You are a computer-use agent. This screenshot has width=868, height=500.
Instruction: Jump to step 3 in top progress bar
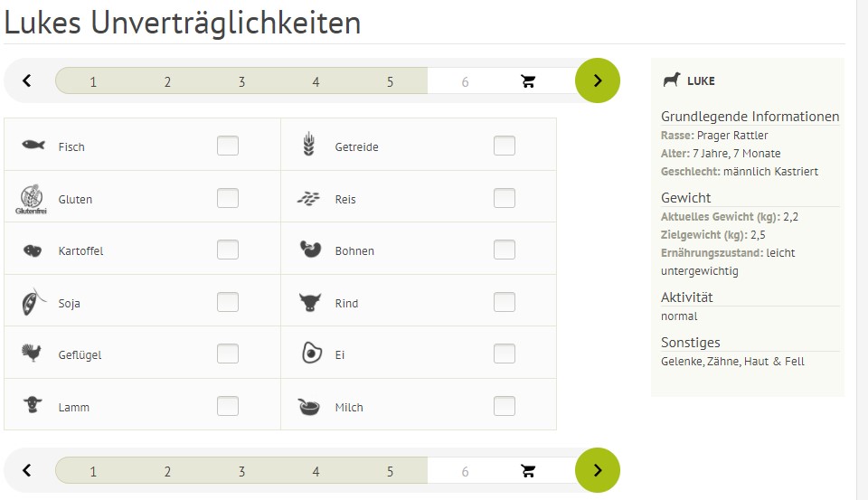241,81
